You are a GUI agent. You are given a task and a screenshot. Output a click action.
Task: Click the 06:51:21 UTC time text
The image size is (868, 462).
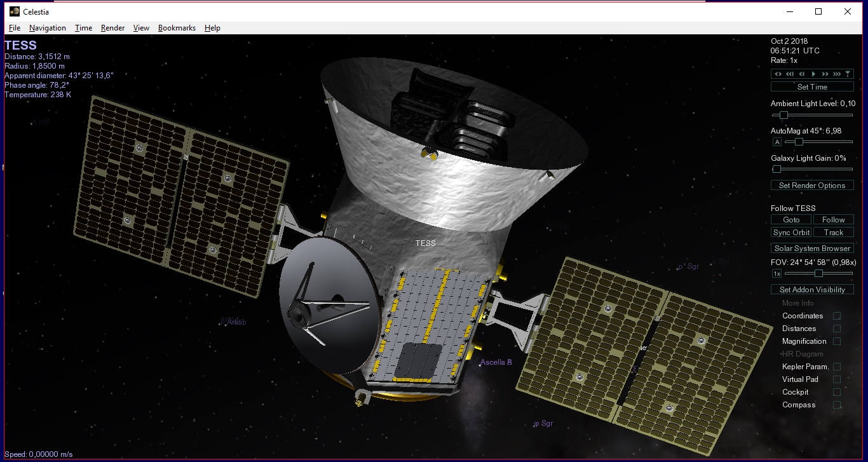click(x=795, y=51)
